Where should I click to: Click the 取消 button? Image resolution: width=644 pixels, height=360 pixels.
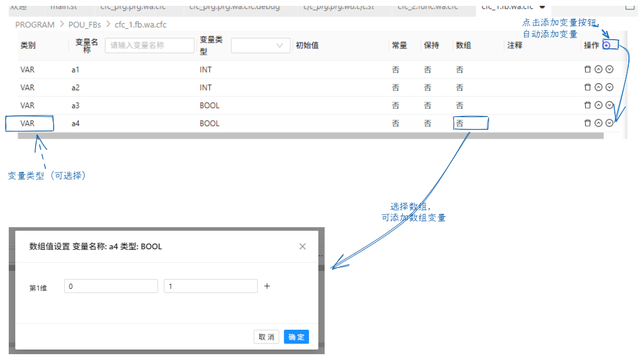[266, 337]
